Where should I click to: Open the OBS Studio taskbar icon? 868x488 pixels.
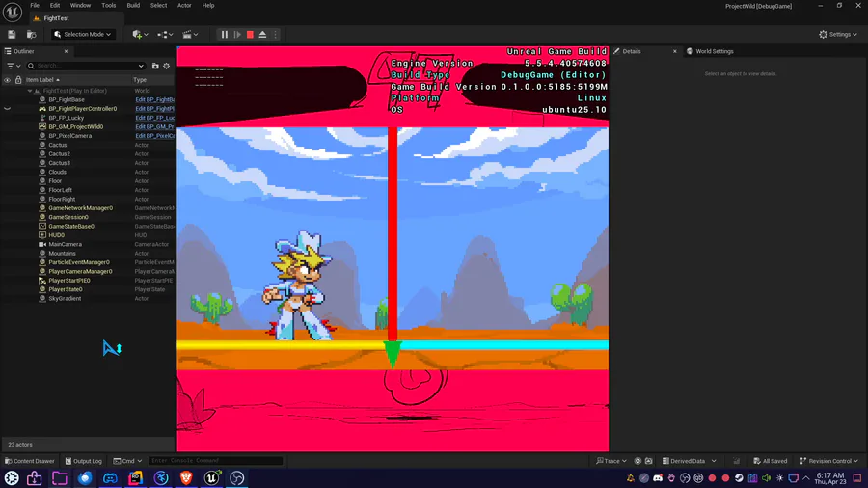[x=237, y=478]
